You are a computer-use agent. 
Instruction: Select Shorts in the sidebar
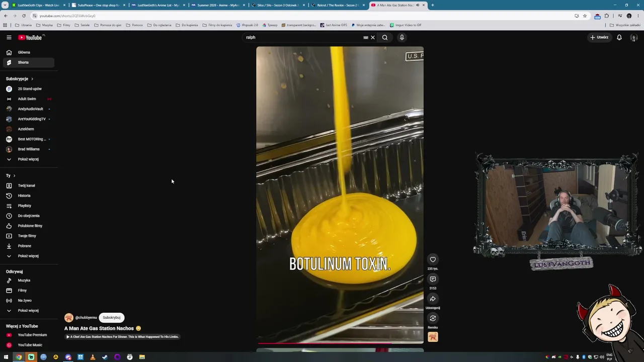(28, 62)
